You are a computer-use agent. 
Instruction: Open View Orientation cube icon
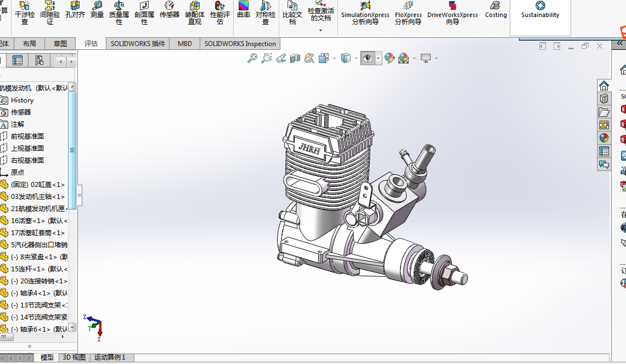click(x=324, y=58)
